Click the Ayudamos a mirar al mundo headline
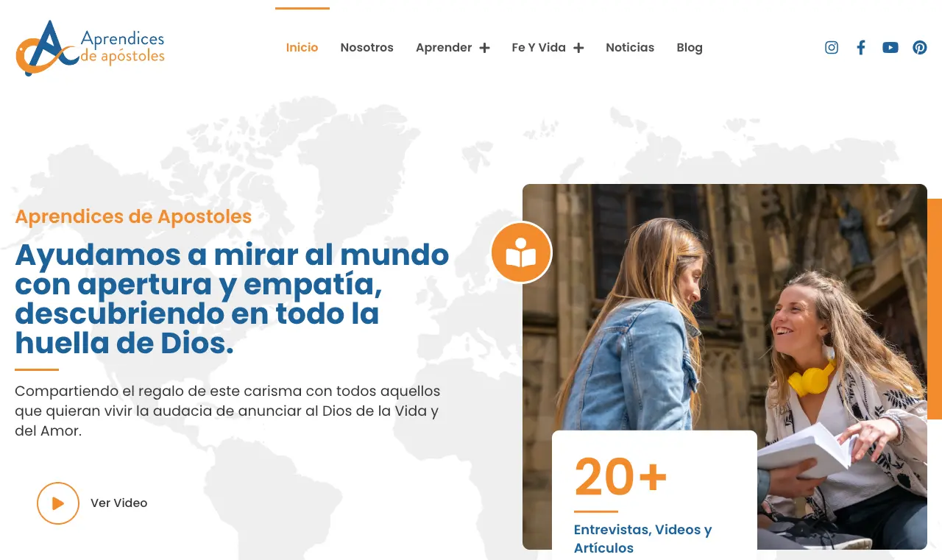 [x=232, y=299]
